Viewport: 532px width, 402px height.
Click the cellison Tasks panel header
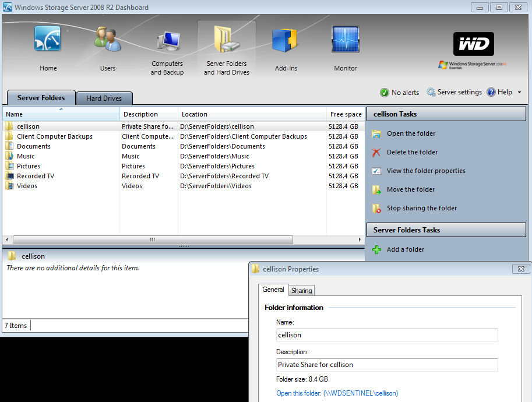pyautogui.click(x=446, y=114)
